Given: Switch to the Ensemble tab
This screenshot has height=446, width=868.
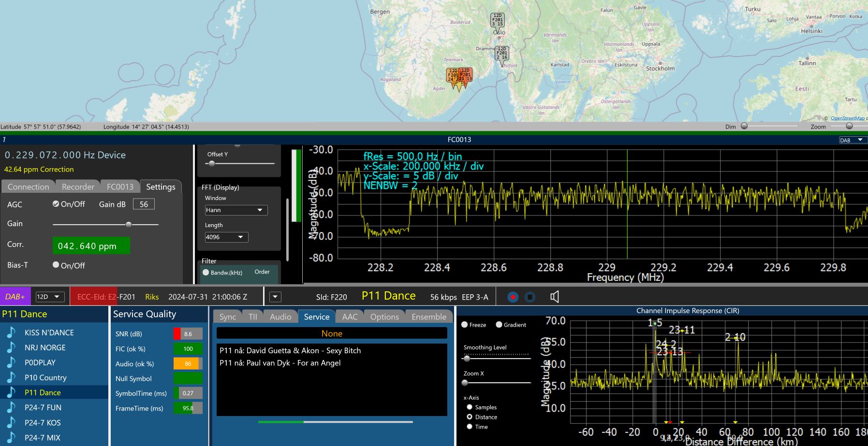Looking at the screenshot, I should point(428,317).
